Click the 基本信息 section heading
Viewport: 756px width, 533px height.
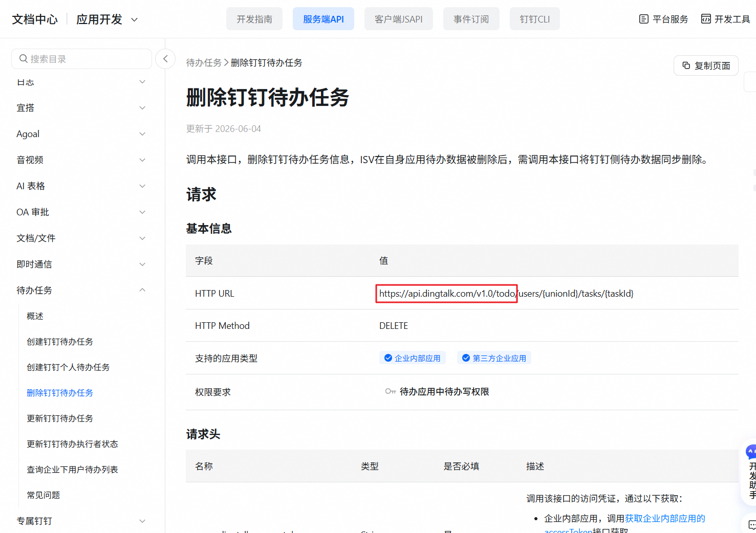(x=209, y=229)
